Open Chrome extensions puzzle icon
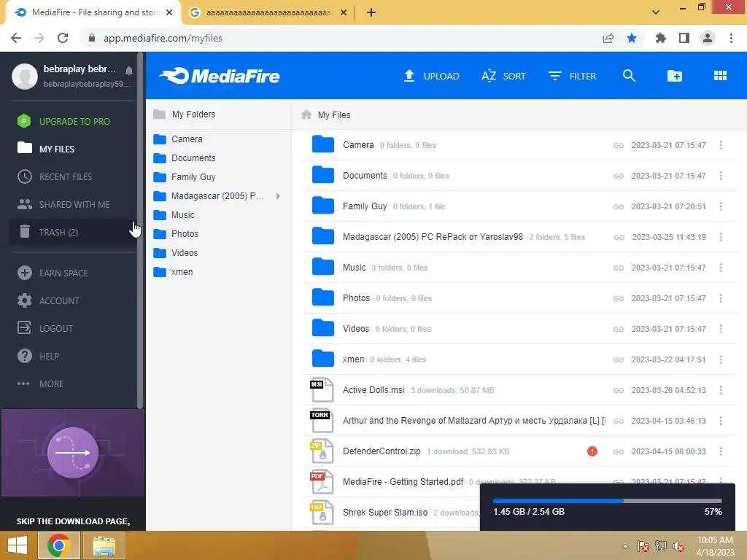 [661, 38]
